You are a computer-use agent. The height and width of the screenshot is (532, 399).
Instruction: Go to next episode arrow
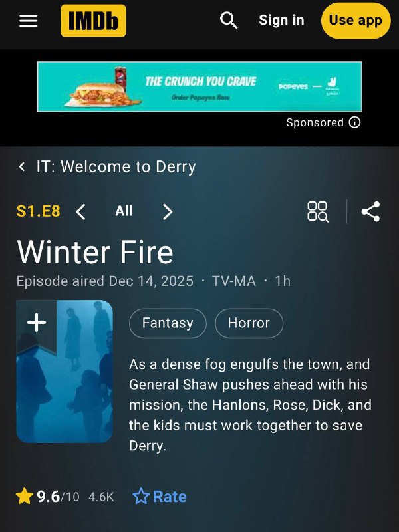pos(168,211)
